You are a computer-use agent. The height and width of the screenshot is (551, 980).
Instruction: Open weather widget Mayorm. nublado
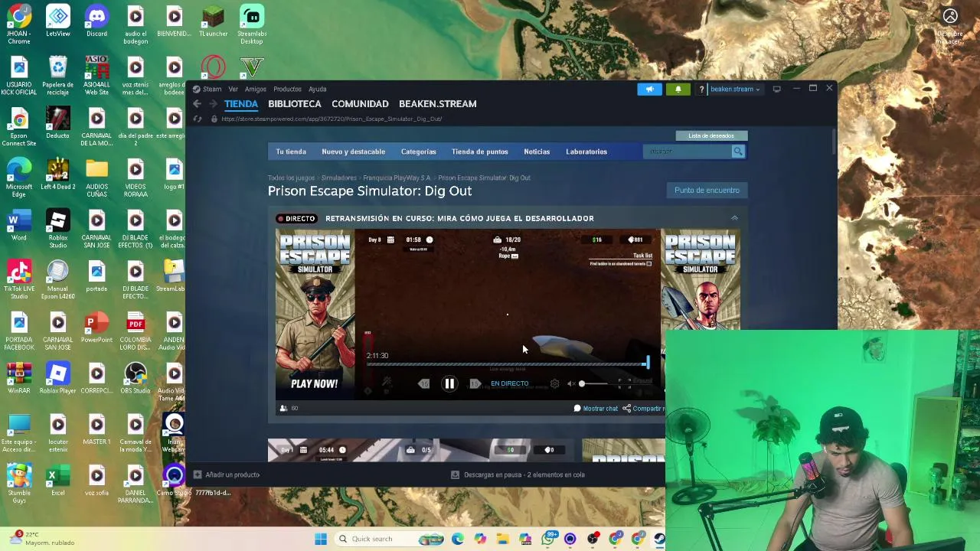click(42, 539)
